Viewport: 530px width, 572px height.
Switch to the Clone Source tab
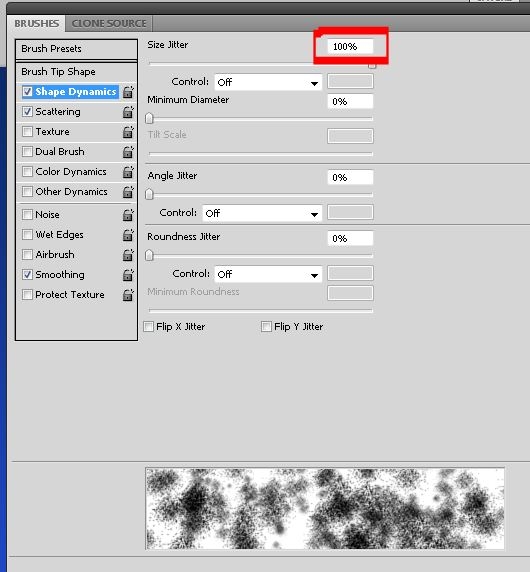point(109,24)
